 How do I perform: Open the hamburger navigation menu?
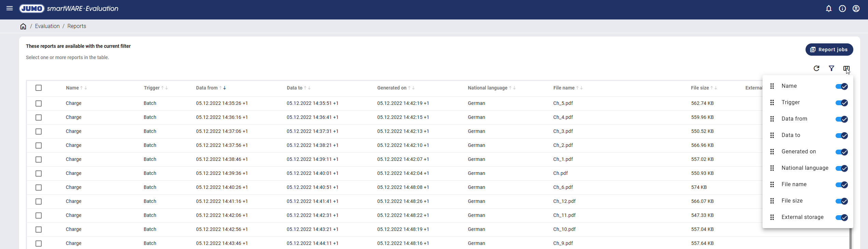(x=10, y=9)
